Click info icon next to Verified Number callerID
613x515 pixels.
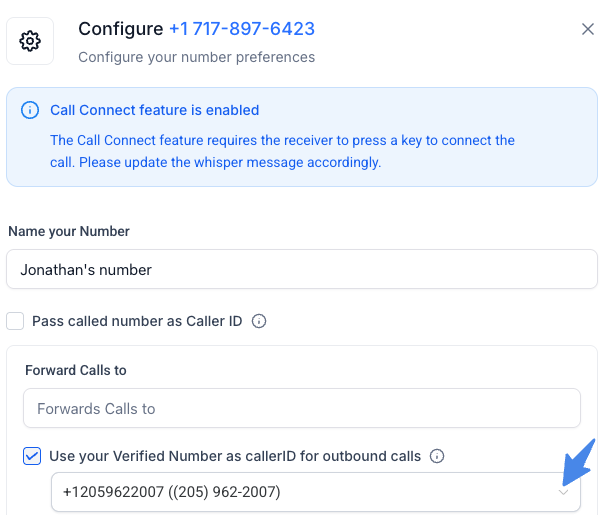[436, 456]
